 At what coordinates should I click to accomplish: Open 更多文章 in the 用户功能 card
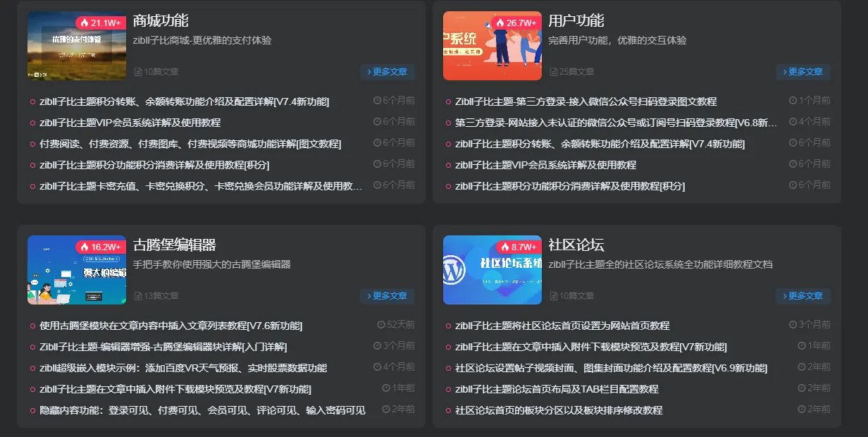803,72
